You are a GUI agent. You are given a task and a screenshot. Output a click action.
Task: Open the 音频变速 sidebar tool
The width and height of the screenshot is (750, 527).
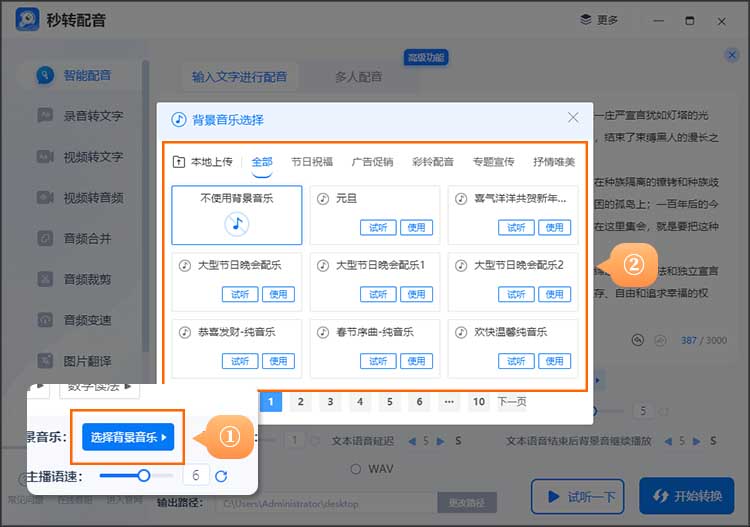coord(74,320)
